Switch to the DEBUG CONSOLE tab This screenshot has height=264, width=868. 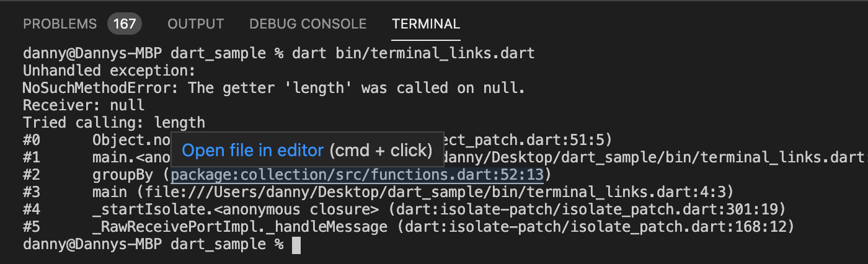[308, 24]
